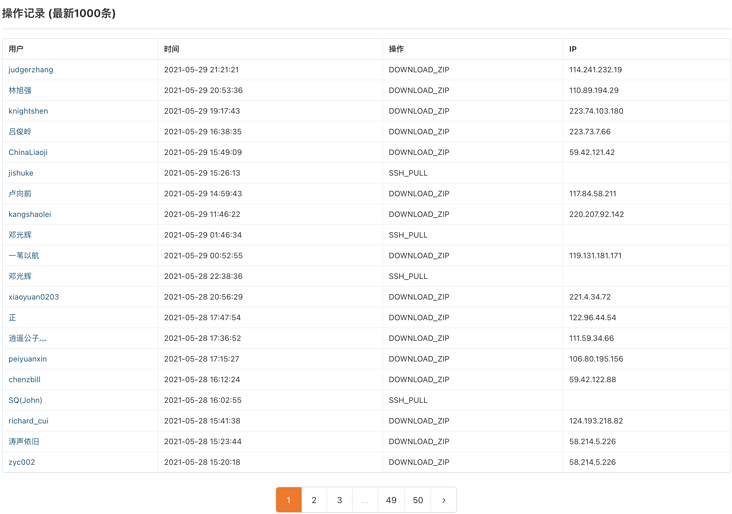This screenshot has height=514, width=732.
Task: Click the user link 正
Action: (x=12, y=317)
